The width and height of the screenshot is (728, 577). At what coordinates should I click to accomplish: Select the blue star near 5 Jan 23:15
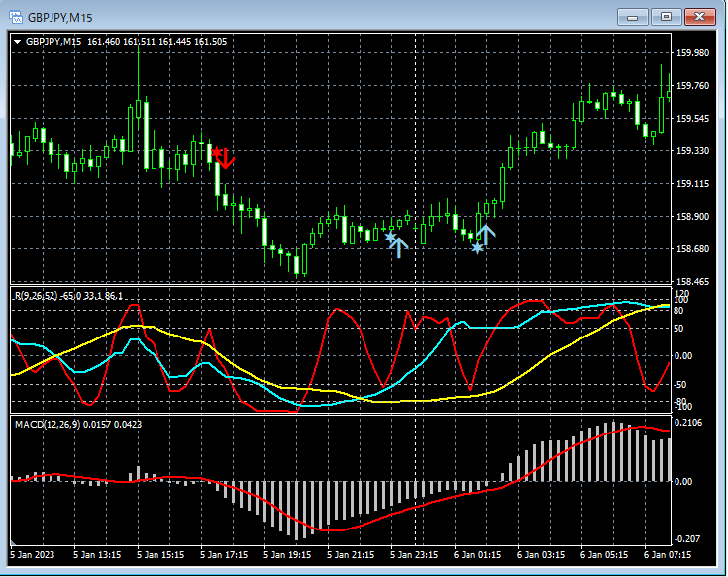coord(390,237)
